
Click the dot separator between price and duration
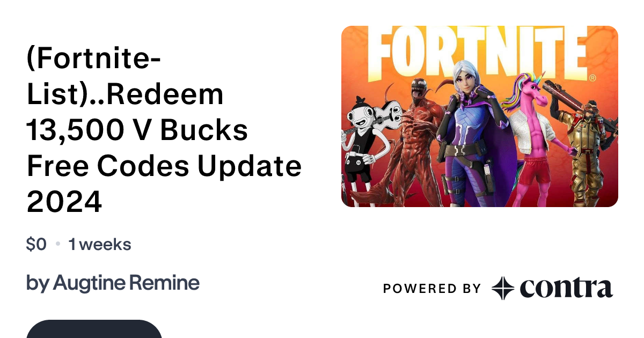58,245
